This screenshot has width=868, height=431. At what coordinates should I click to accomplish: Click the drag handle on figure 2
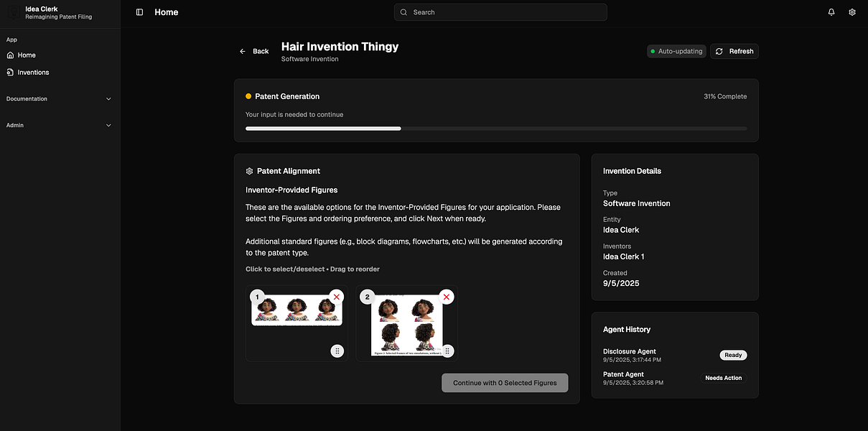tap(447, 351)
